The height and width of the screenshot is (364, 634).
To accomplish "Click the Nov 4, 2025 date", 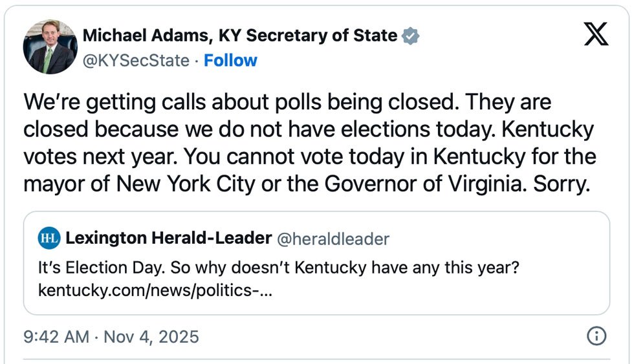I will click(151, 337).
